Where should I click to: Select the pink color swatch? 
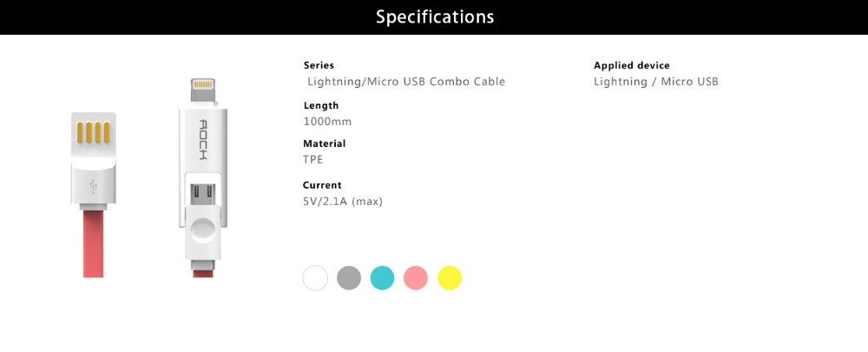pyautogui.click(x=416, y=278)
